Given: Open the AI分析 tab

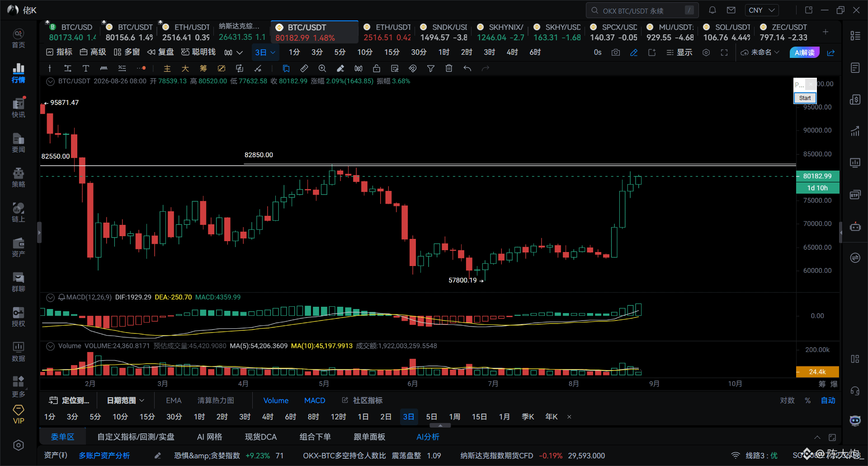Looking at the screenshot, I should (x=428, y=437).
